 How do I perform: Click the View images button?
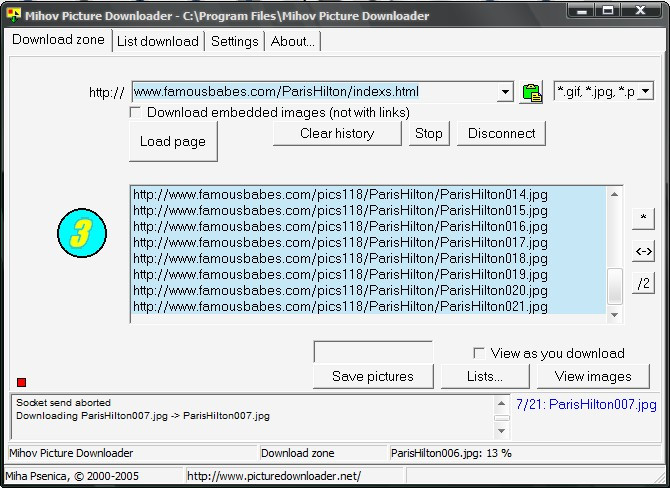tap(593, 376)
